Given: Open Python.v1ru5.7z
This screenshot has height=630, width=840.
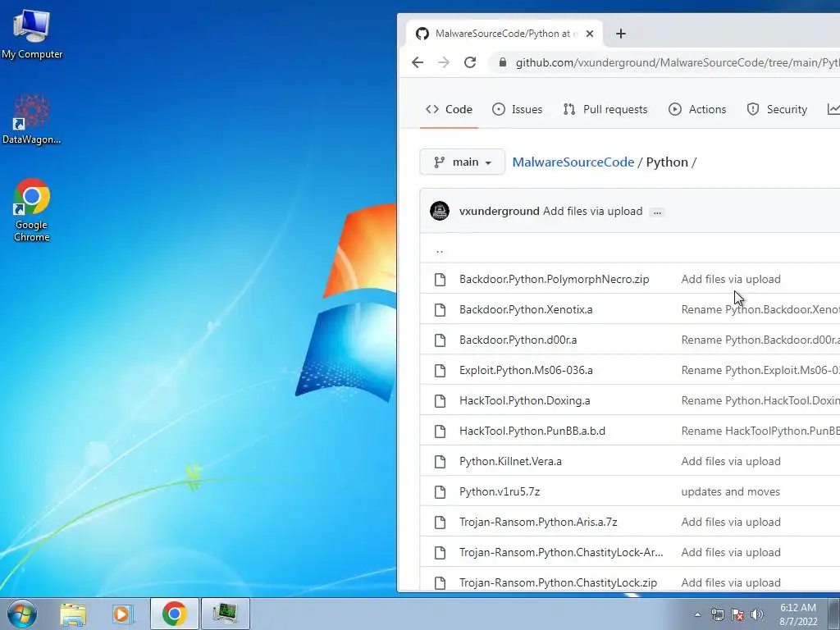Looking at the screenshot, I should click(500, 492).
